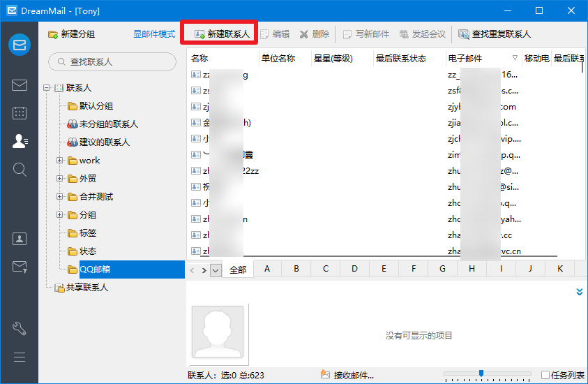
Task: Select the 状态 folder
Action: pos(82,251)
